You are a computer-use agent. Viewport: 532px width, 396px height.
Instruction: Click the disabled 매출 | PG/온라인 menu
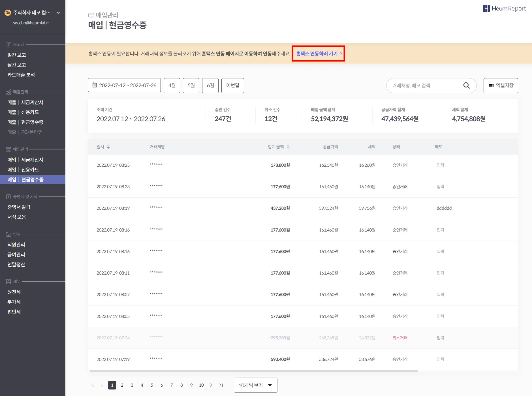coord(25,132)
